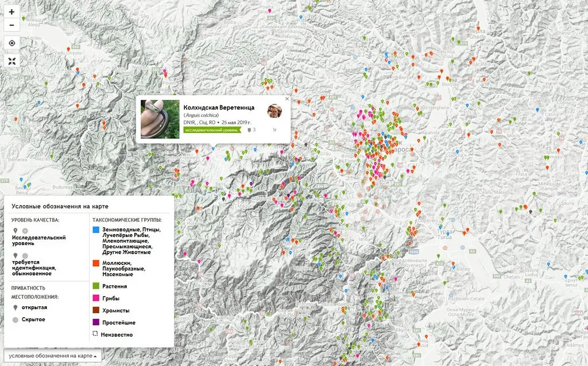Image resolution: width=588 pixels, height=366 pixels.
Task: Click the Скрытое gray circle icon
Action: coord(16,320)
